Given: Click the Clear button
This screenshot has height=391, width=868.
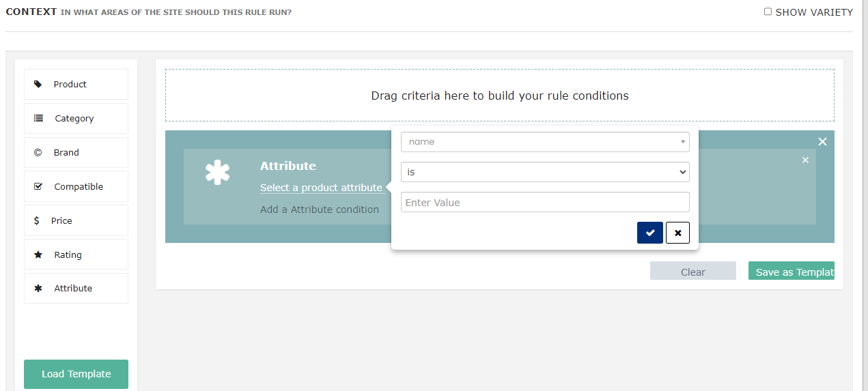Looking at the screenshot, I should [693, 271].
